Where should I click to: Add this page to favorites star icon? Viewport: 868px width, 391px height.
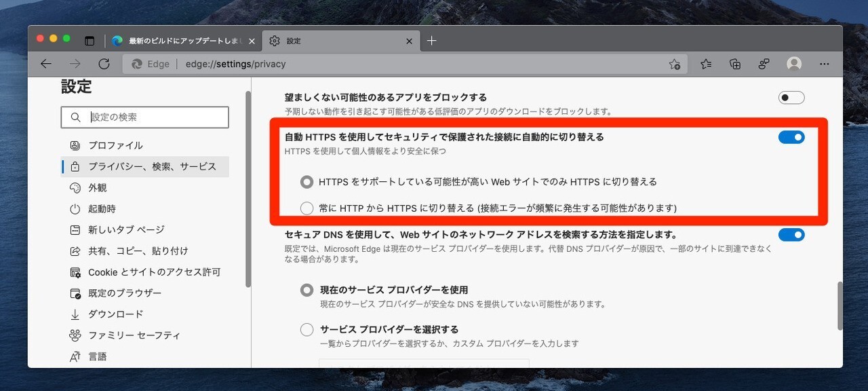674,64
